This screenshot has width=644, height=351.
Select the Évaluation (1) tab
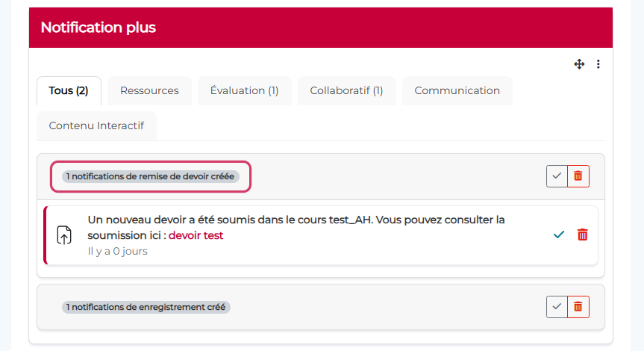[x=244, y=90]
